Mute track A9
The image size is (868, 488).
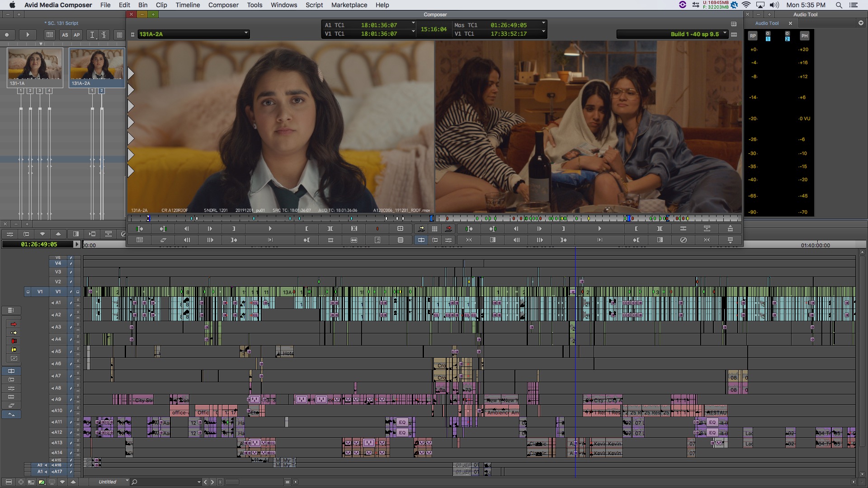click(x=78, y=402)
